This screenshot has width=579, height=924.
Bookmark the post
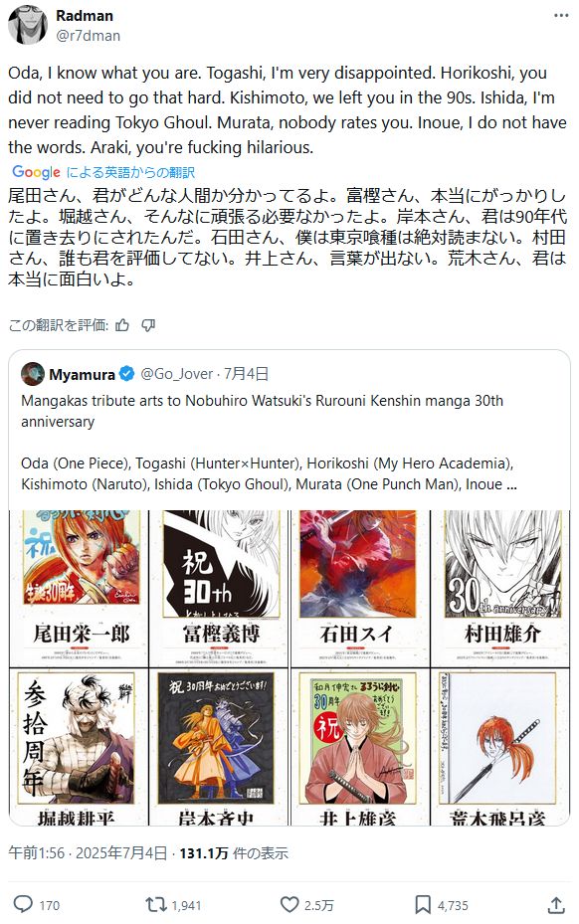[422, 904]
